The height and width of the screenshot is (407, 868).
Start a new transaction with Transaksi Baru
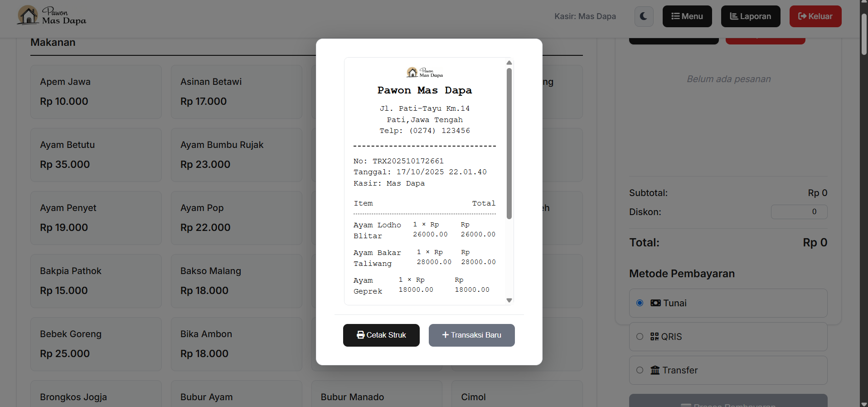click(x=471, y=335)
